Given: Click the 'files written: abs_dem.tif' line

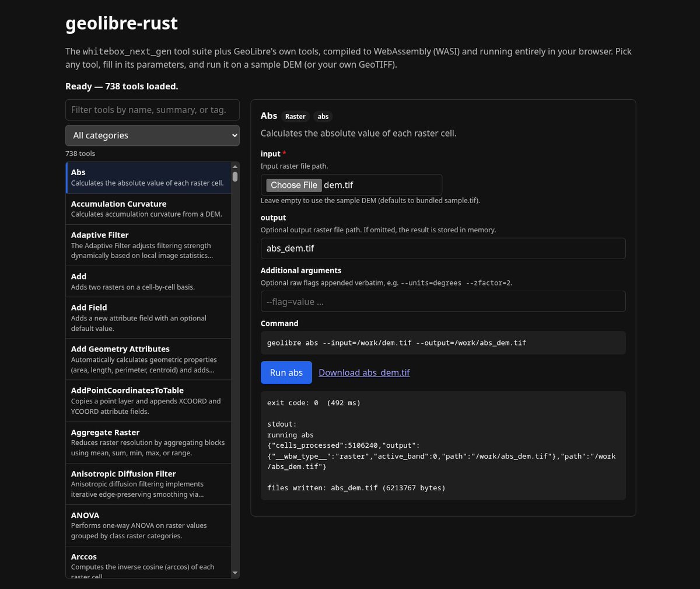Looking at the screenshot, I should [x=356, y=488].
